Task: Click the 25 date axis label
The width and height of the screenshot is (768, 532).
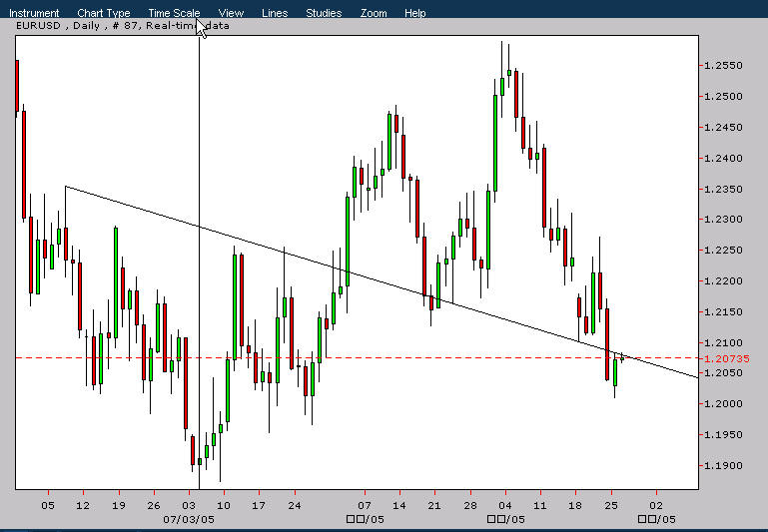Action: 611,505
